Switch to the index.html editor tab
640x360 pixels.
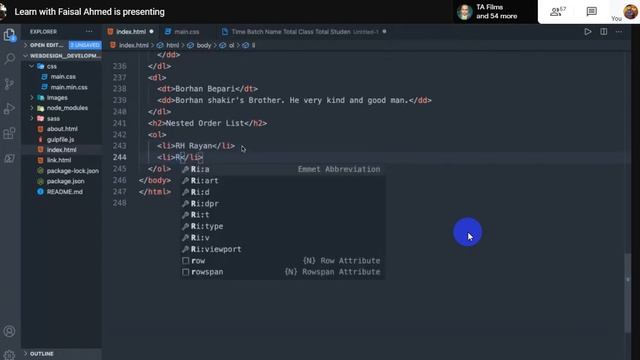click(x=131, y=31)
